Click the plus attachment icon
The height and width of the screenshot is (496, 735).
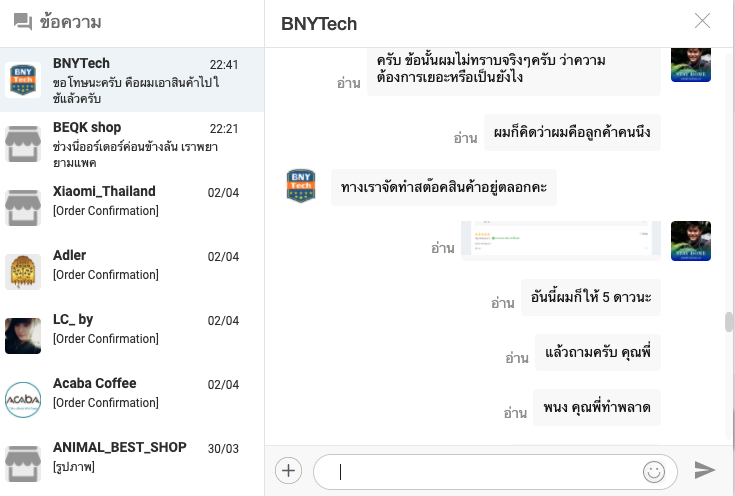click(288, 470)
